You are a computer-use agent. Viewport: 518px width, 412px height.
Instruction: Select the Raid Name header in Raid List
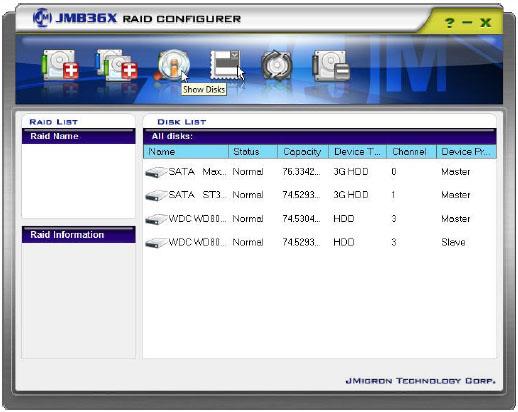[79, 136]
